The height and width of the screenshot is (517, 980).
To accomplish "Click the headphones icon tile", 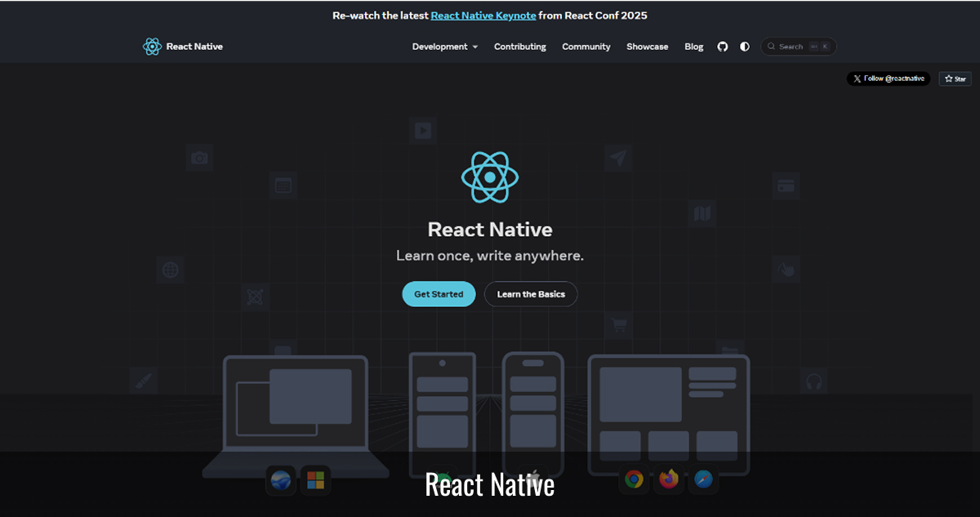I will point(813,381).
